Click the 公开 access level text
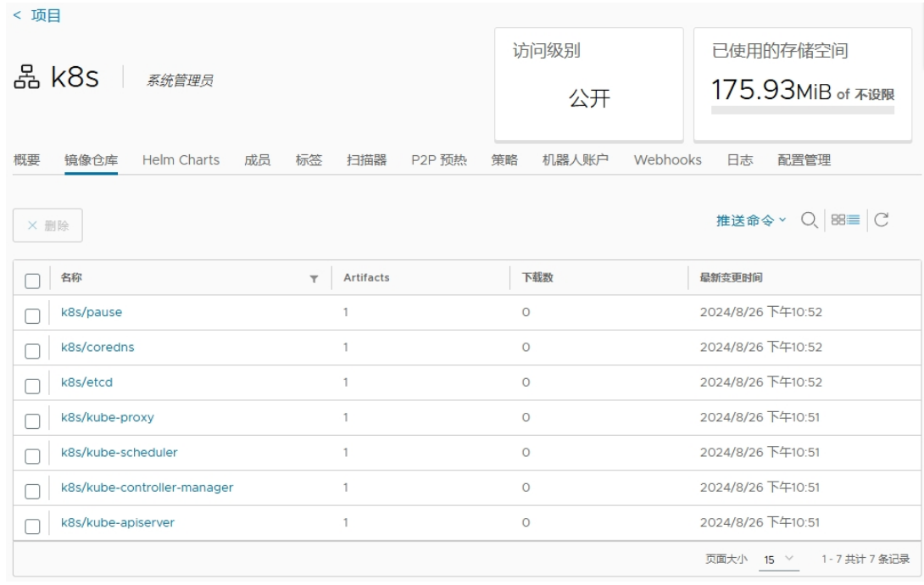The height and width of the screenshot is (585, 924). (x=589, y=97)
